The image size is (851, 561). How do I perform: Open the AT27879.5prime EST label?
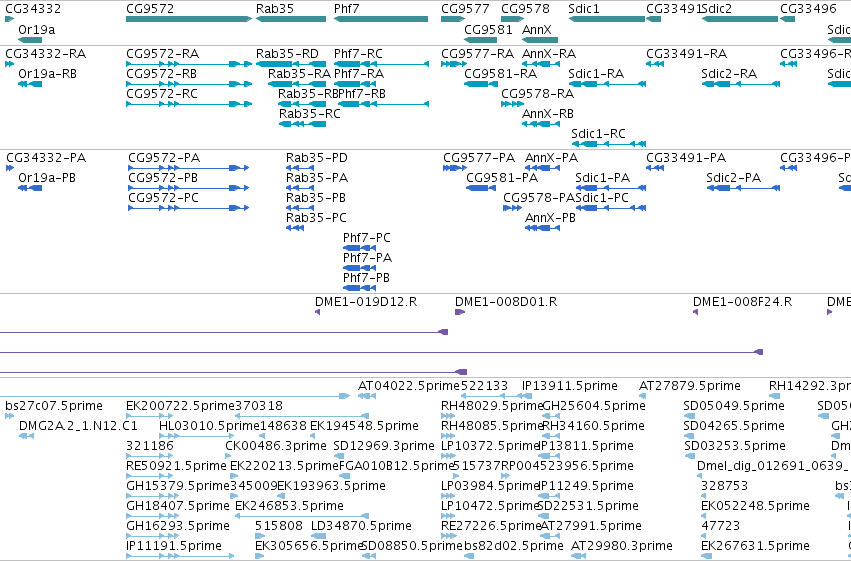coord(690,386)
